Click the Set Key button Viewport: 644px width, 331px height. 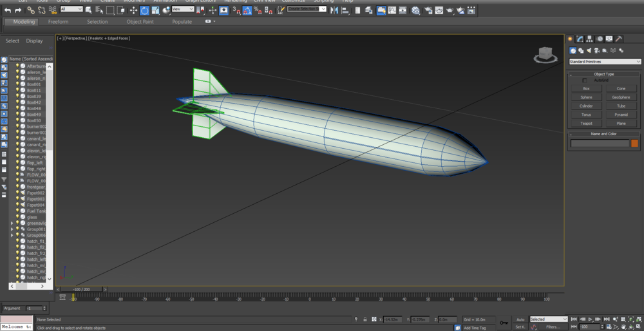click(x=520, y=327)
